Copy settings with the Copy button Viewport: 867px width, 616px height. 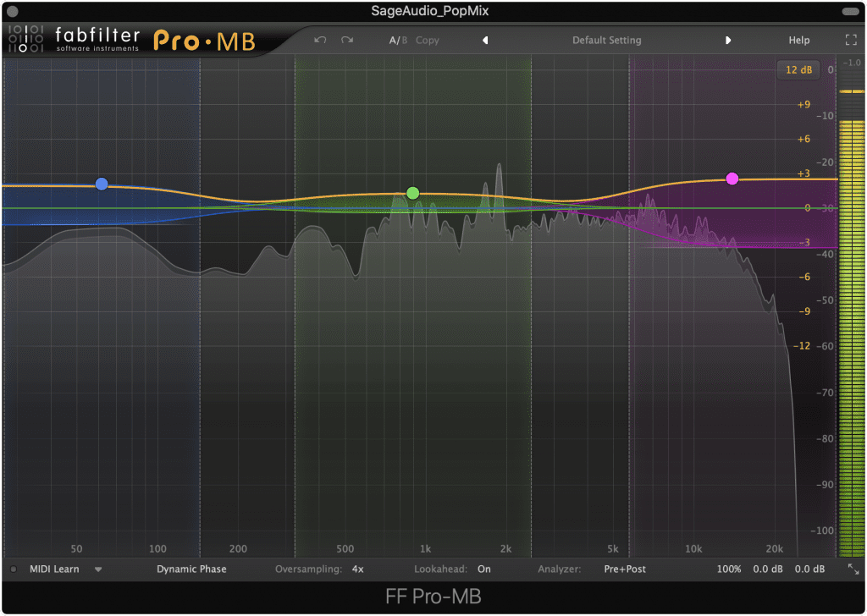click(x=428, y=41)
